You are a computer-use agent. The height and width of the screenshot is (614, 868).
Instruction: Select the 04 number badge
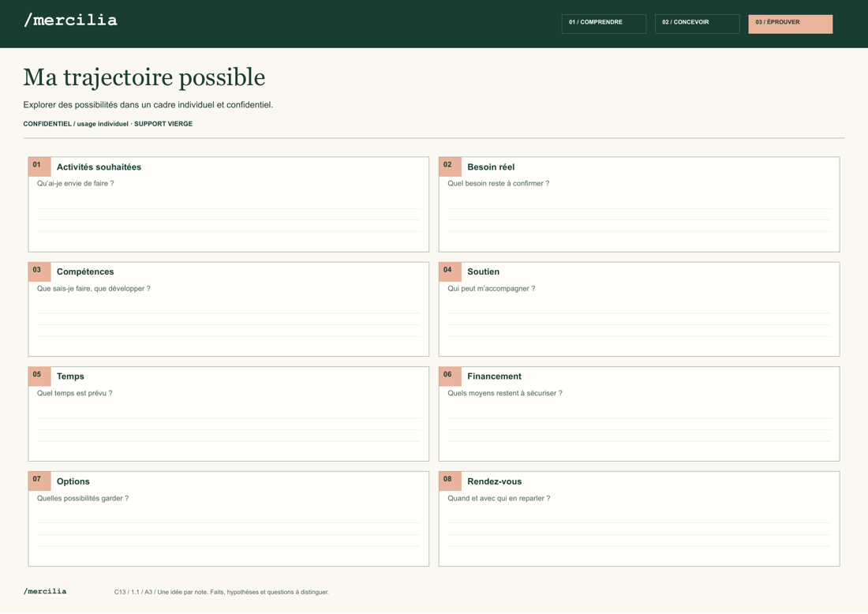tap(450, 271)
